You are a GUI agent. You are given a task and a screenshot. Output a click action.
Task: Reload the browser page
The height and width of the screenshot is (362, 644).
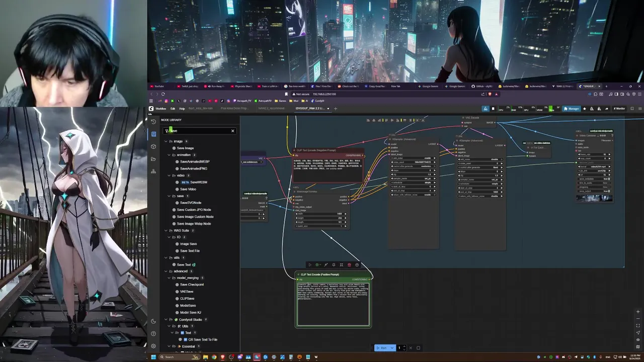[163, 94]
